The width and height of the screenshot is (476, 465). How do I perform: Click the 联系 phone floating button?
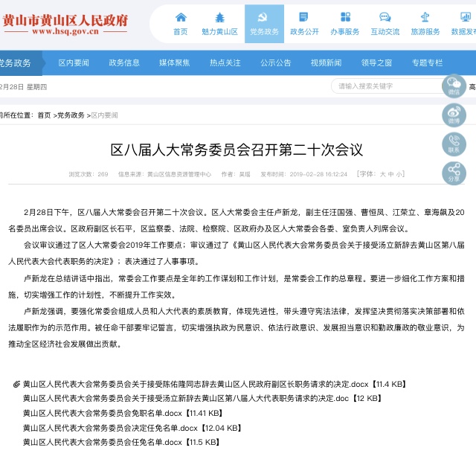[x=454, y=144]
